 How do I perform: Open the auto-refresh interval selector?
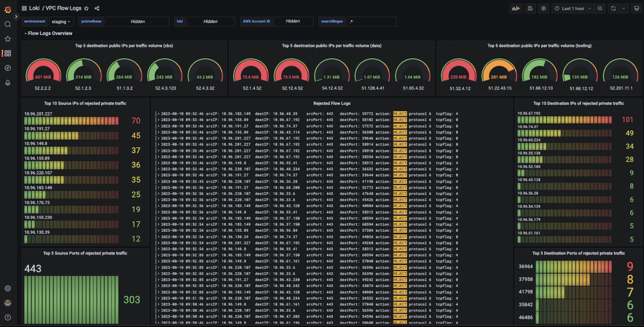coord(624,8)
